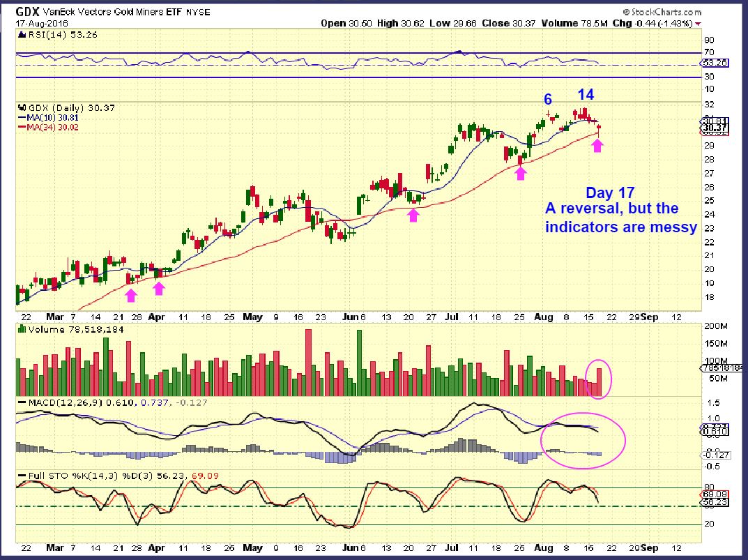The height and width of the screenshot is (560, 748).
Task: Click the Sep label under the stochastic panel
Action: [650, 547]
